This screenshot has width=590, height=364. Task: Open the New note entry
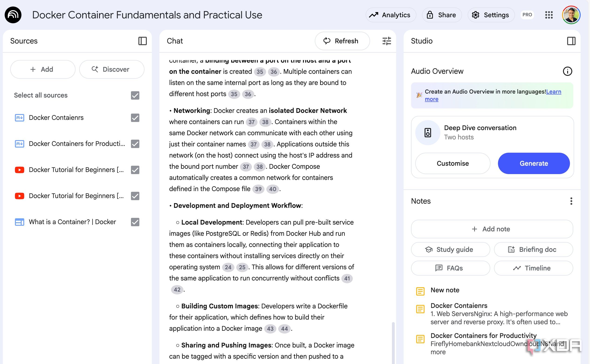pos(445,290)
